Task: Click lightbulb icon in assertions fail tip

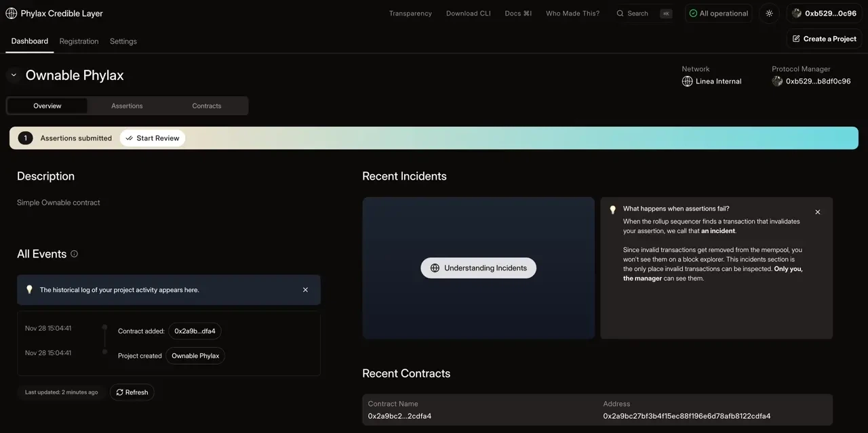Action: click(x=613, y=209)
